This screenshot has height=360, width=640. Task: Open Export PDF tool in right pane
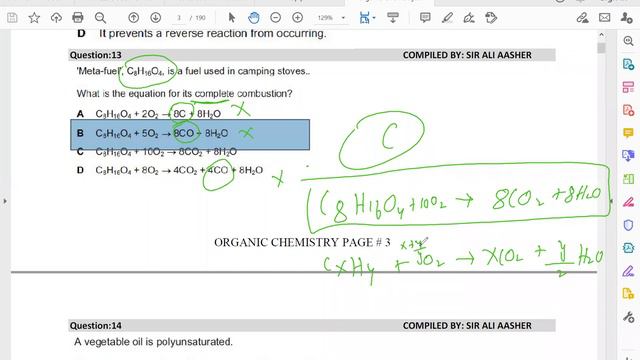[629, 64]
